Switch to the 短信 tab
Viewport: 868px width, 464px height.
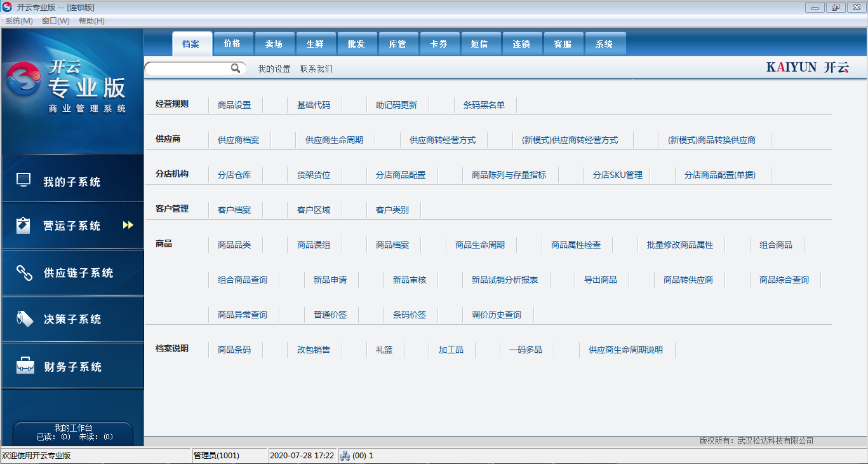coord(481,44)
